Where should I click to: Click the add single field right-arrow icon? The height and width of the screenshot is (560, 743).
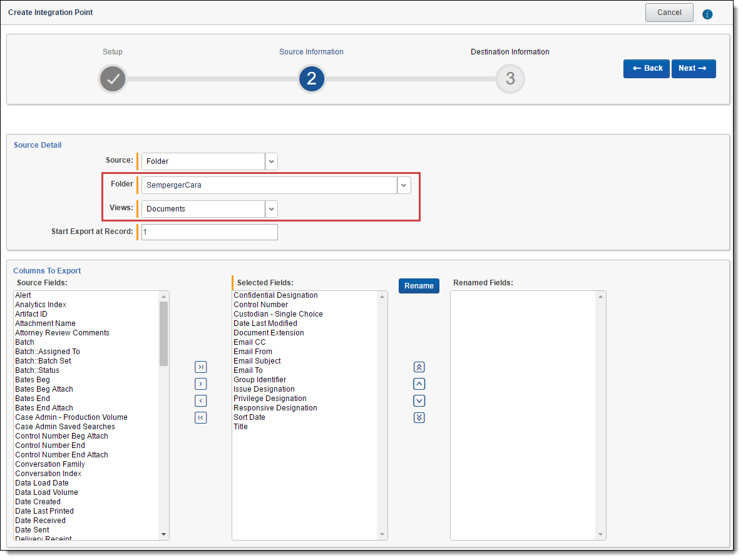pos(200,384)
